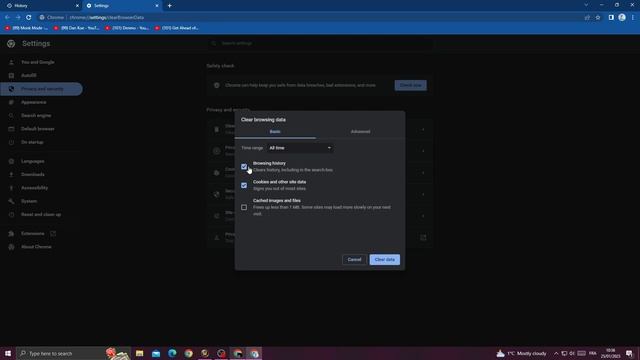Open Languages settings section
640x360 pixels.
(33, 161)
